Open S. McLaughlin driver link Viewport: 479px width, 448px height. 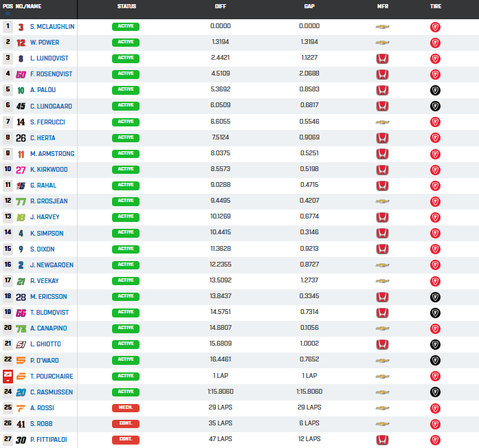point(52,27)
